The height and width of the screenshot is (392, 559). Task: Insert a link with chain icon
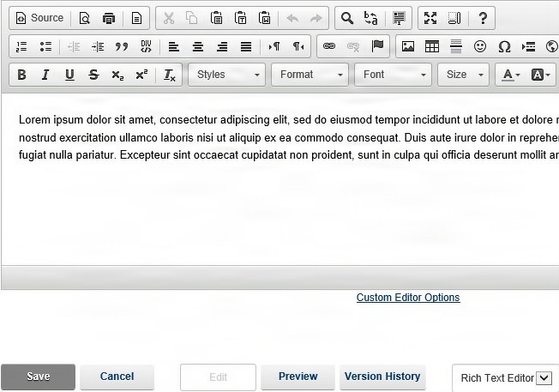click(x=329, y=46)
